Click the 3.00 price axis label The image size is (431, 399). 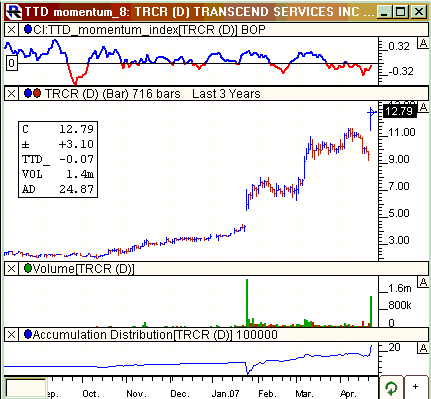399,240
